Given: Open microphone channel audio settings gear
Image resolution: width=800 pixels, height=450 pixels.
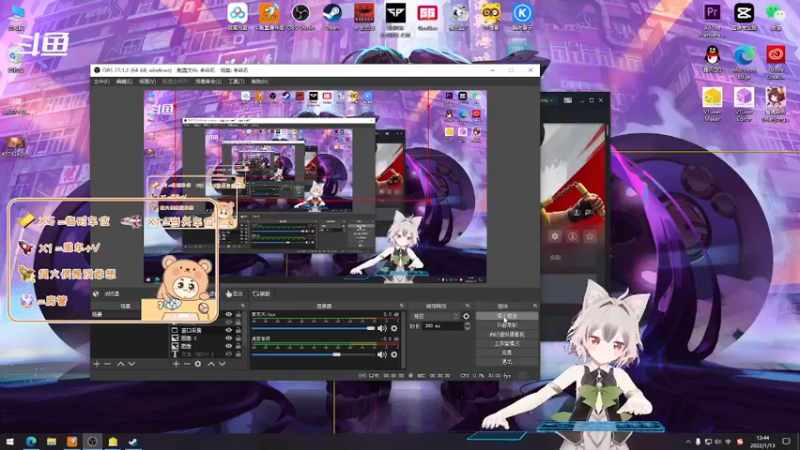Looking at the screenshot, I should (394, 328).
